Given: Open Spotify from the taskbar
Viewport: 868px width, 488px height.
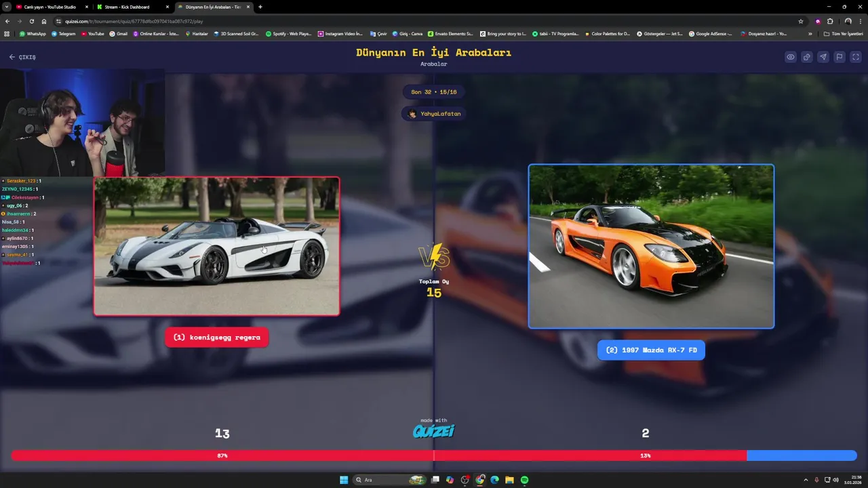Looking at the screenshot, I should tap(524, 480).
